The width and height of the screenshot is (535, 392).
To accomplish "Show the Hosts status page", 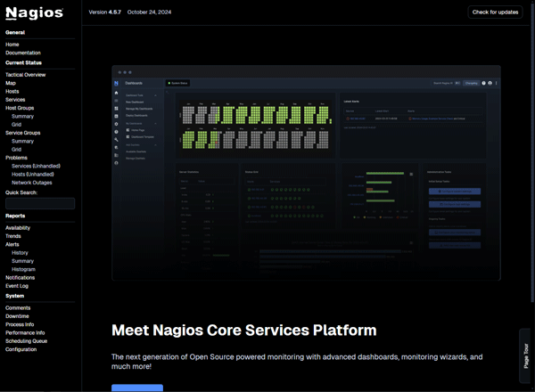I will coord(12,92).
